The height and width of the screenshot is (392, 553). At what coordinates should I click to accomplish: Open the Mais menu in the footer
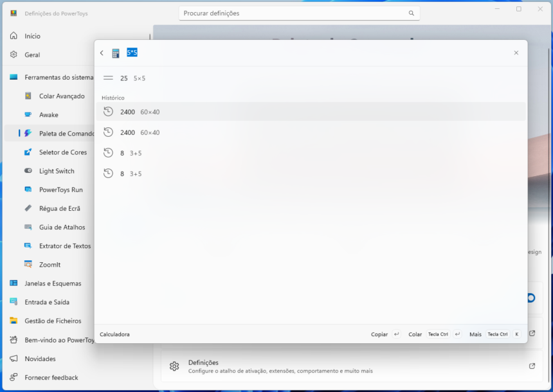[x=495, y=334]
